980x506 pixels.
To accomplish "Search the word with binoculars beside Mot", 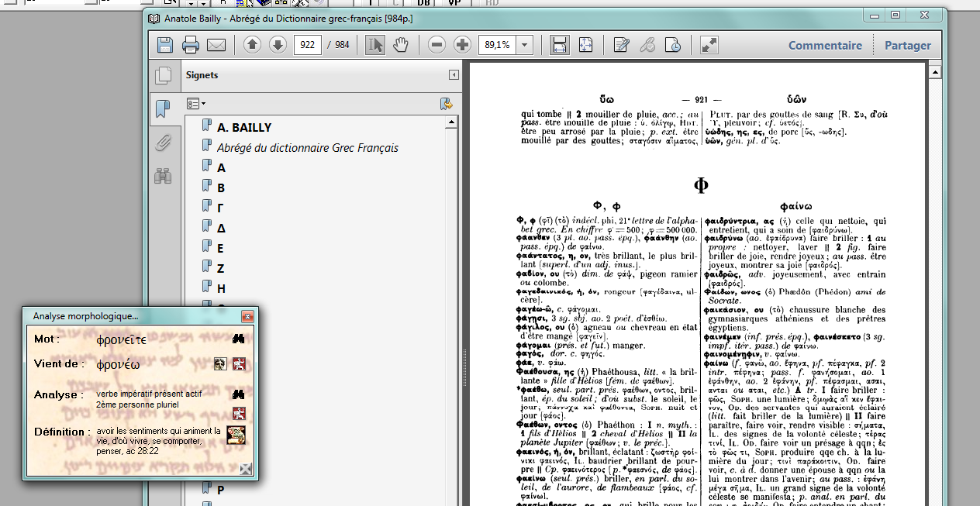I will point(239,339).
